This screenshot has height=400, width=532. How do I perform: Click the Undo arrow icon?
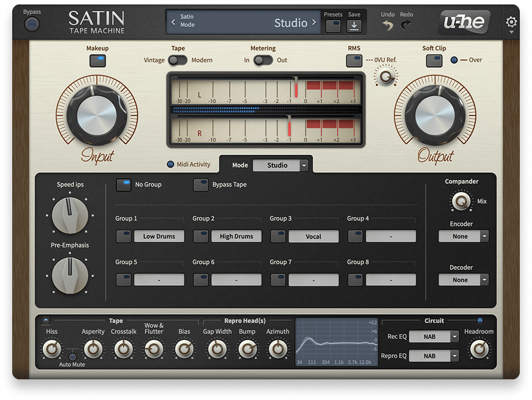(388, 25)
